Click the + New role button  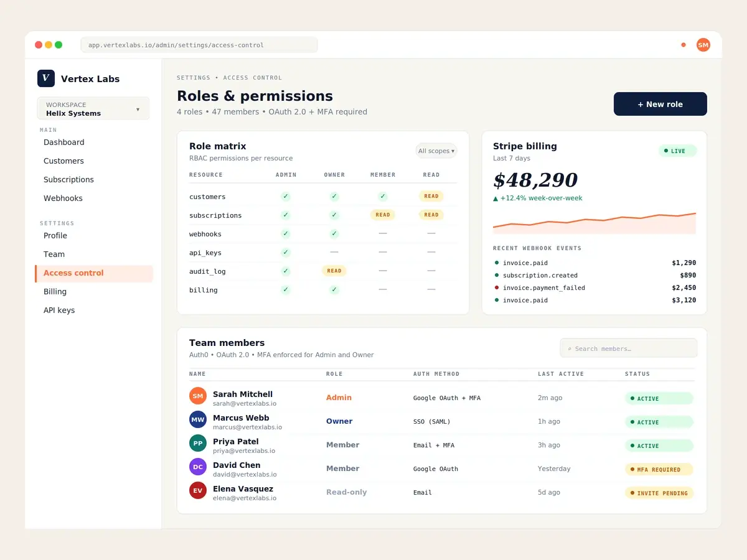[x=660, y=104]
